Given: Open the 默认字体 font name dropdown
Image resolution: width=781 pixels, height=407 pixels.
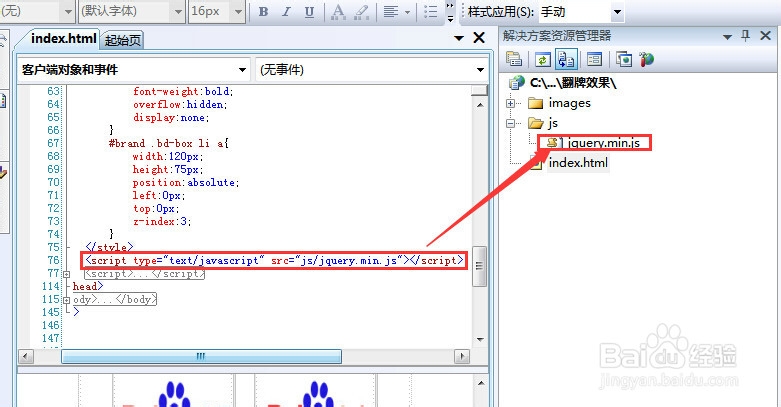Looking at the screenshot, I should point(179,11).
